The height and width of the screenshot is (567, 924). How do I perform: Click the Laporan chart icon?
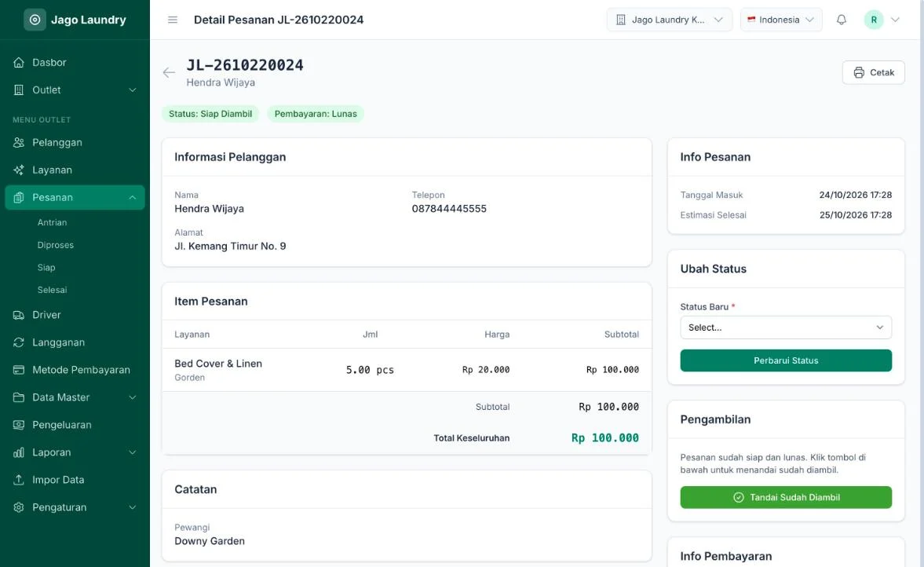[x=19, y=452]
